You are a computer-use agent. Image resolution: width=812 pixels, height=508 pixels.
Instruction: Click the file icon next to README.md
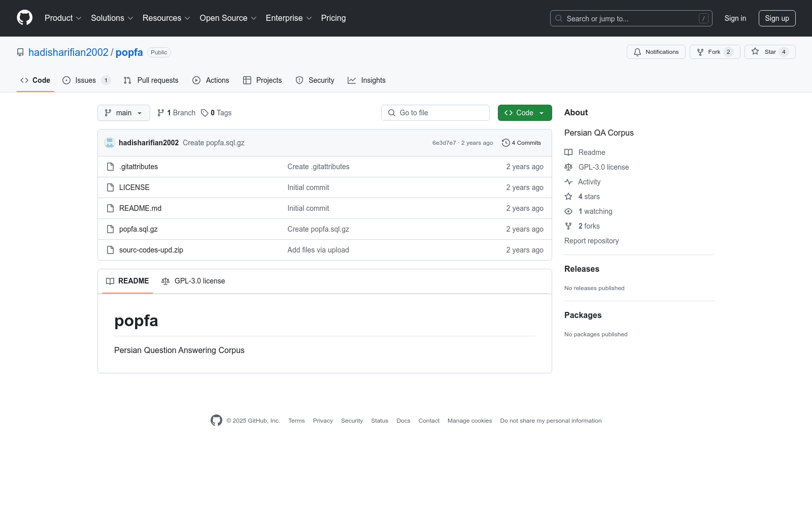(110, 208)
